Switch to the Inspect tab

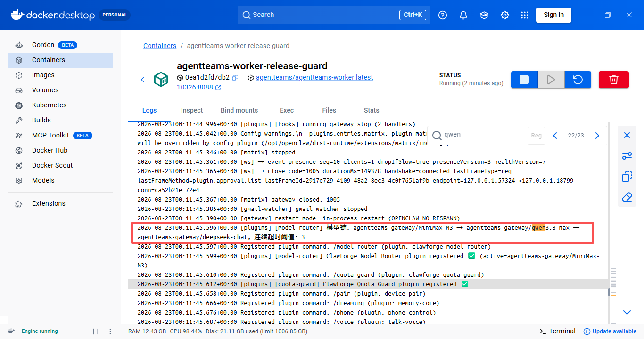point(192,110)
